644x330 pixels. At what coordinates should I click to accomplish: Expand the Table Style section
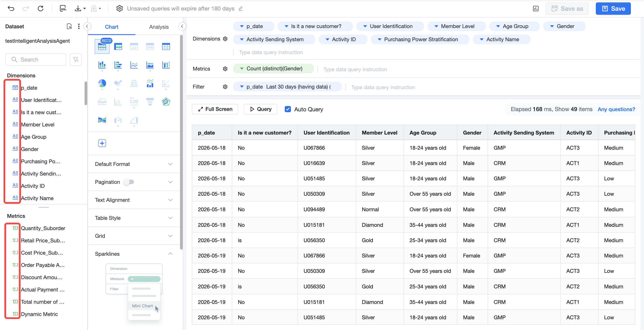(x=134, y=218)
